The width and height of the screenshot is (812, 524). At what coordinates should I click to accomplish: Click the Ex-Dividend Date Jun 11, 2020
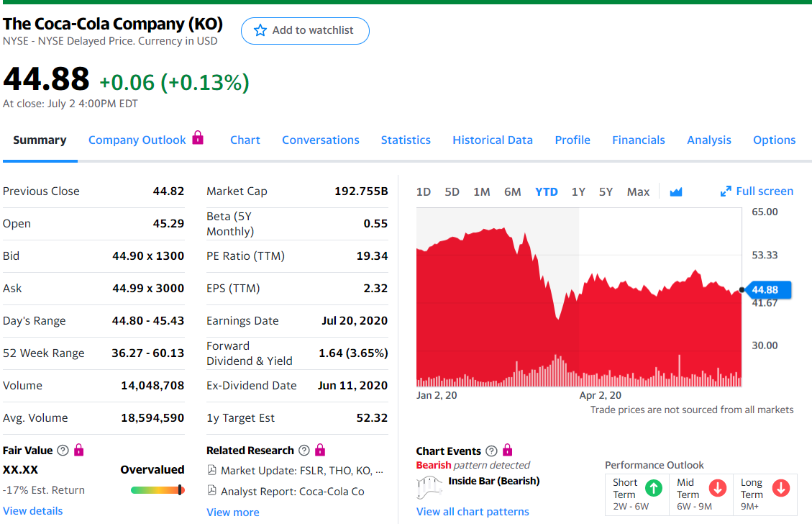352,386
